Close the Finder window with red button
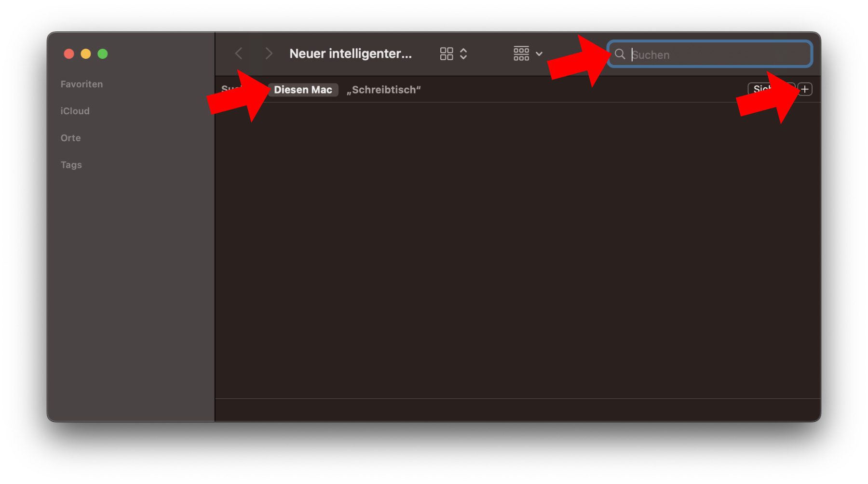Image resolution: width=868 pixels, height=484 pixels. (x=69, y=54)
